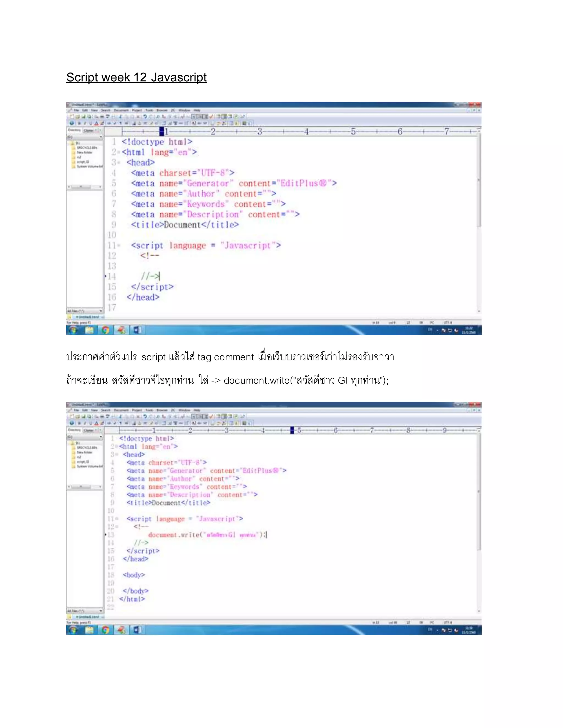Screen dimensions: 563x728
Task: Click Save icon in upper EditPlus toolbar
Action: point(83,117)
